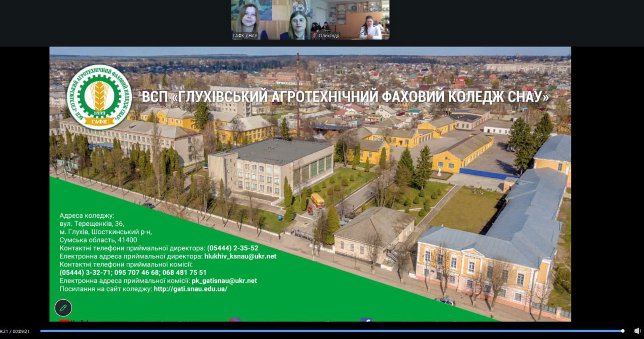Click the phone numbers line starting (05444) 3-32-71
The image size is (644, 339).
(133, 273)
